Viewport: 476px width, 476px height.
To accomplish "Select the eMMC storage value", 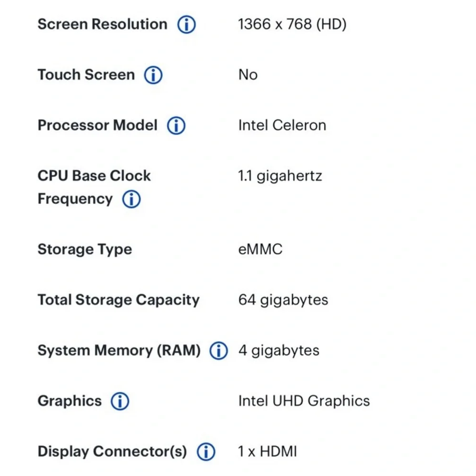I will [260, 249].
